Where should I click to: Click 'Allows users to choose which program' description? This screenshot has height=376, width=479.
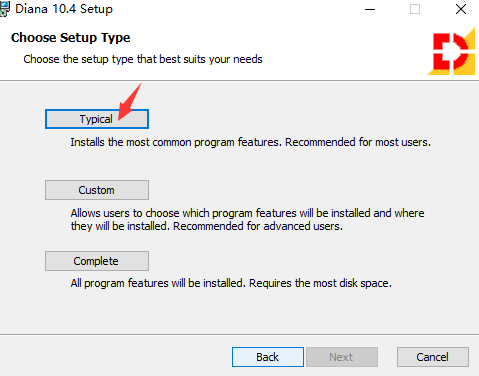[247, 219]
